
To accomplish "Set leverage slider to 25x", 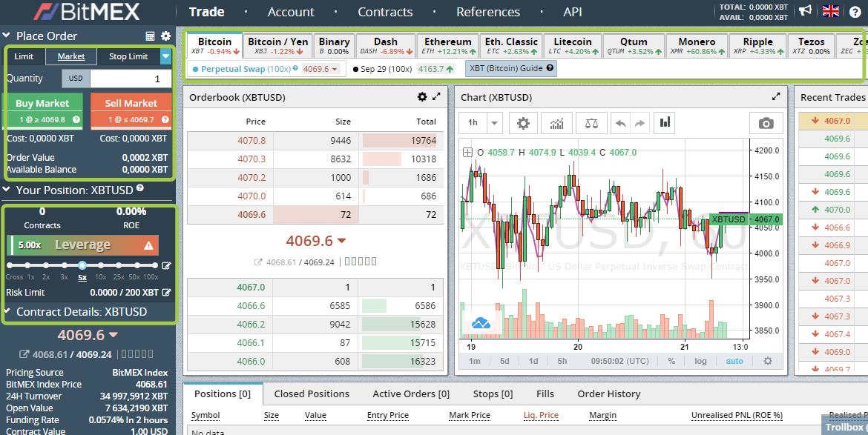I will pyautogui.click(x=119, y=265).
